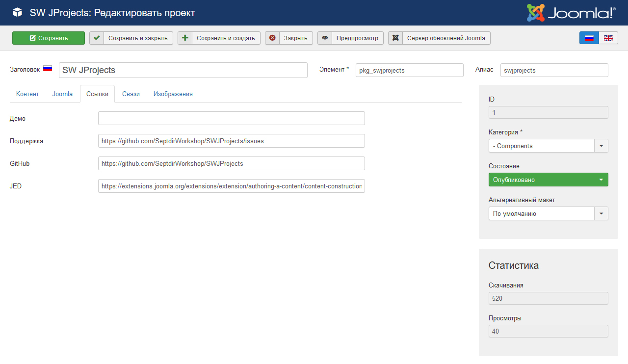Click the Закрыть button label

pos(296,38)
